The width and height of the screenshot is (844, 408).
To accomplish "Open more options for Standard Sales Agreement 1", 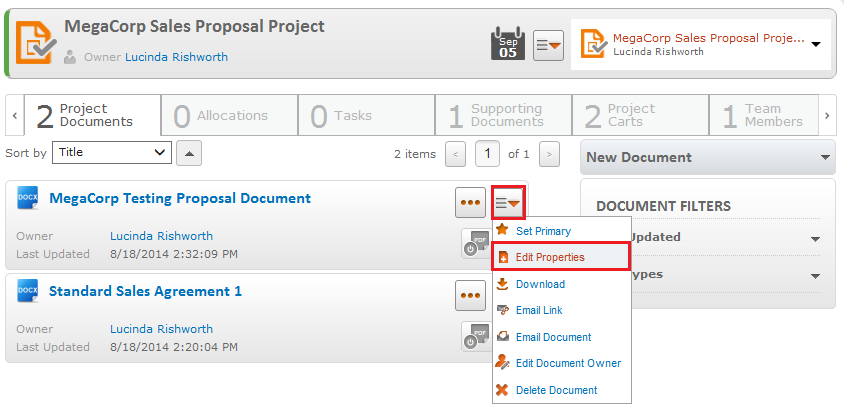I will pos(470,296).
